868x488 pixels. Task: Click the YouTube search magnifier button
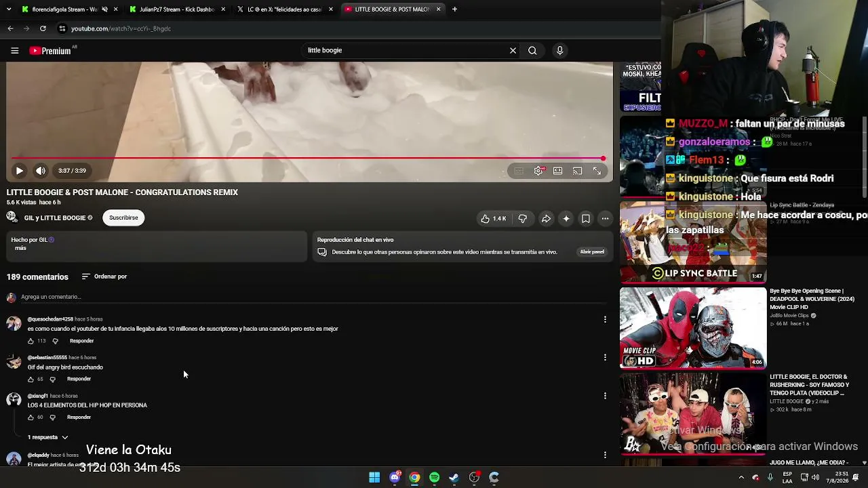pos(532,50)
